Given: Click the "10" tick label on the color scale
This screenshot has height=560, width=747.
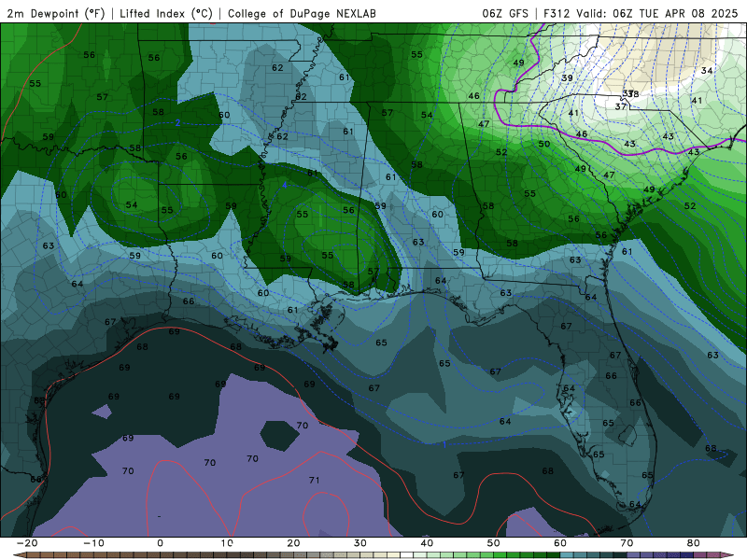Looking at the screenshot, I should click(227, 543).
